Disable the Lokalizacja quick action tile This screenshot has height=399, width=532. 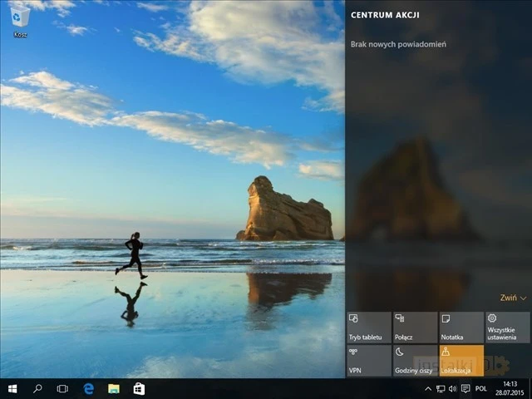coord(461,361)
